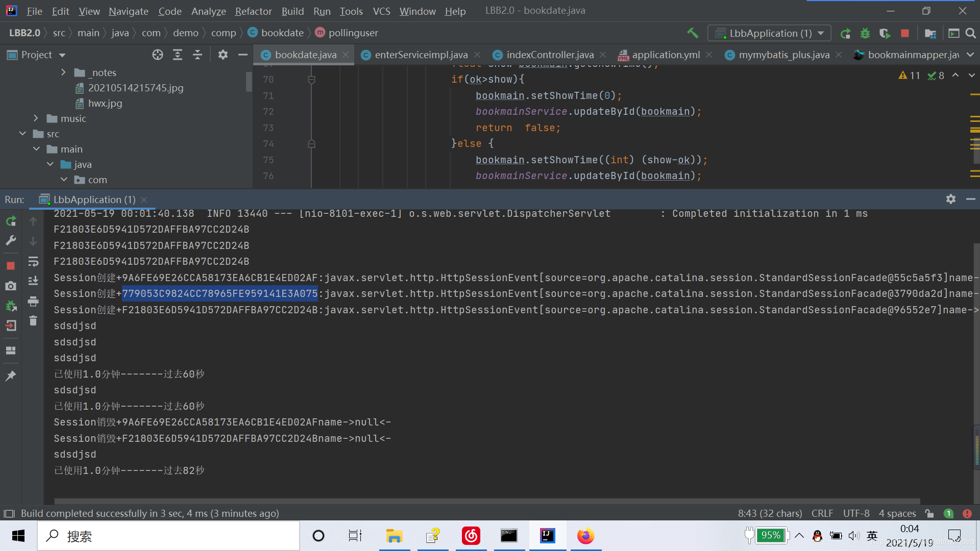Screen dimensions: 980x551
Task: Collapse the com folder
Action: 64,180
